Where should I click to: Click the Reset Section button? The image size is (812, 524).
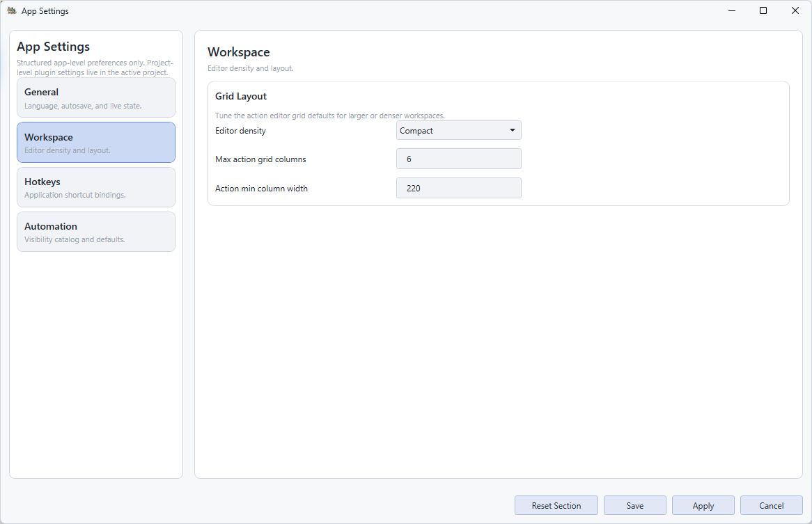click(x=556, y=505)
